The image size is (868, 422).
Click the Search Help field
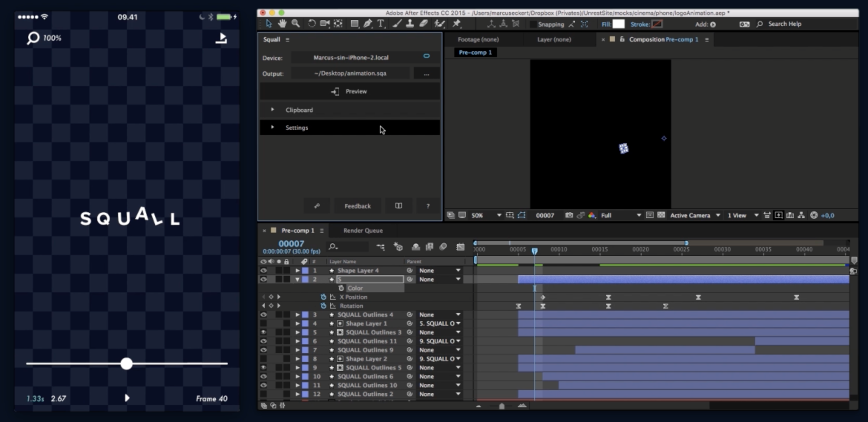click(785, 24)
